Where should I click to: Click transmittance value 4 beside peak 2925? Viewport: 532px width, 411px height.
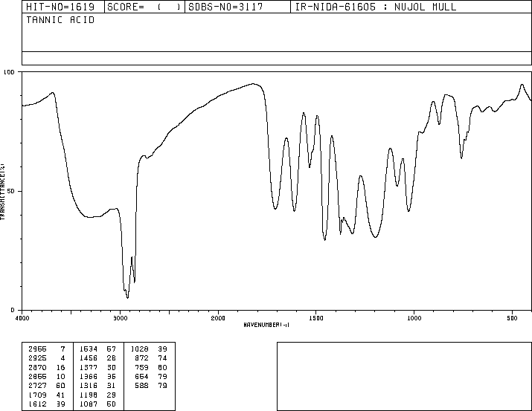(63, 357)
